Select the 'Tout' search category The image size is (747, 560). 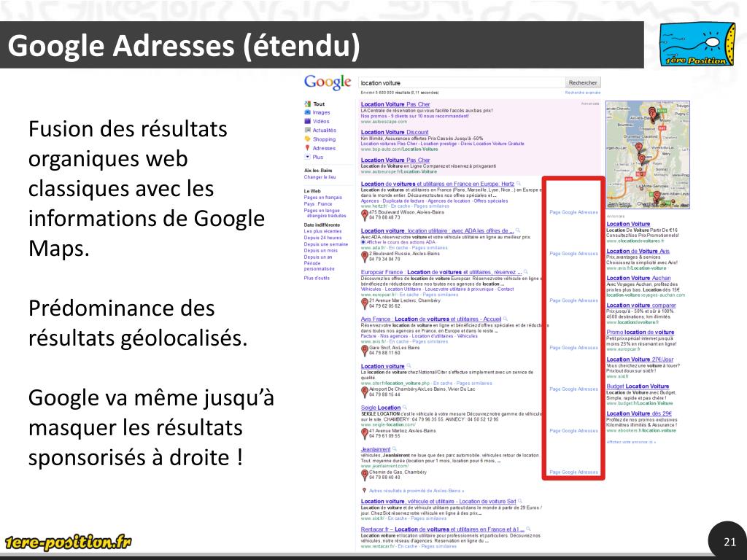point(319,104)
